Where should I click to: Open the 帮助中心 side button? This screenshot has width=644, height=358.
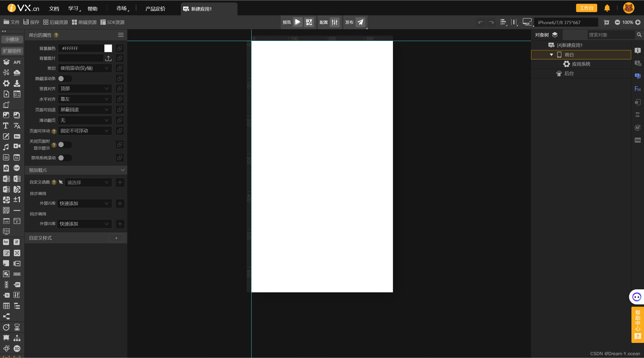pyautogui.click(x=638, y=325)
